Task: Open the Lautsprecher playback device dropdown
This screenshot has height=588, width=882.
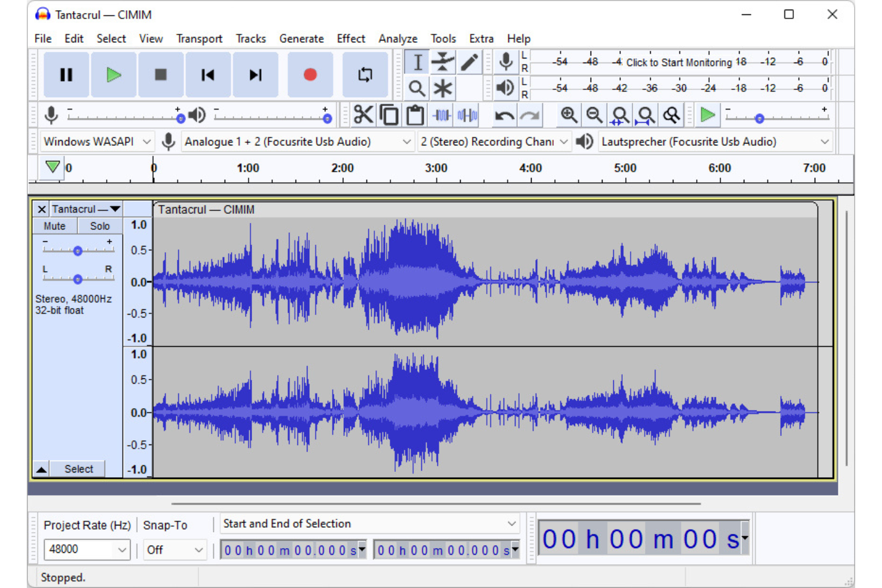Action: click(x=715, y=142)
